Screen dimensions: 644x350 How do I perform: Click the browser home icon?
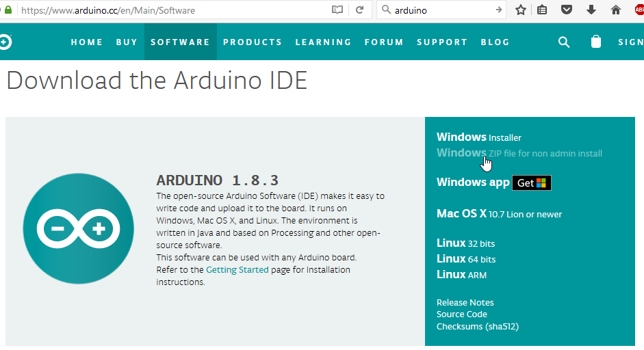[x=616, y=10]
